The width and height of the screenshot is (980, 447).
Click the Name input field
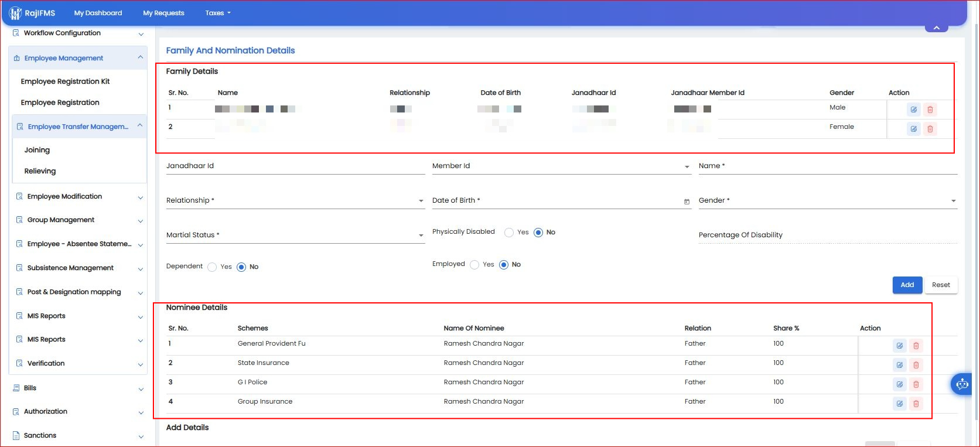(x=828, y=166)
